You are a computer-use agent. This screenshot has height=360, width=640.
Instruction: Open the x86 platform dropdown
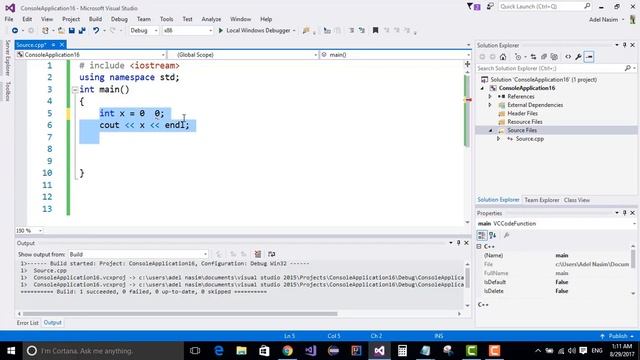point(188,30)
